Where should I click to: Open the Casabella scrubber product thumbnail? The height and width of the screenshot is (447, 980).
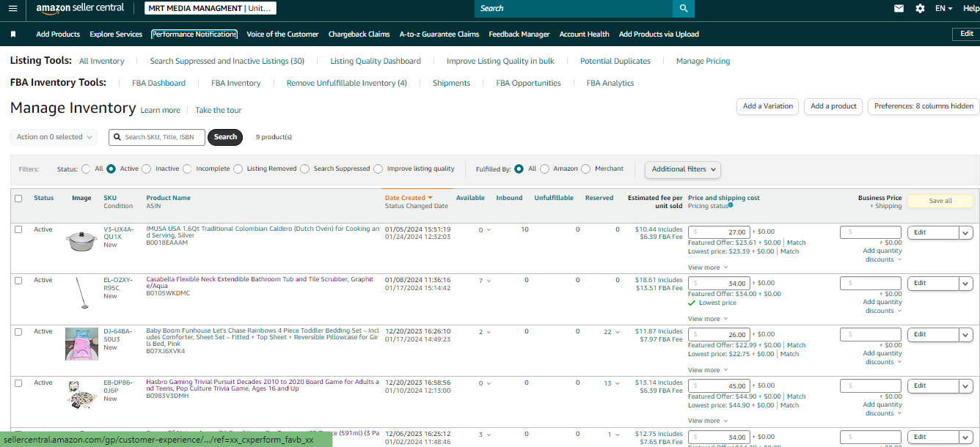(x=81, y=293)
